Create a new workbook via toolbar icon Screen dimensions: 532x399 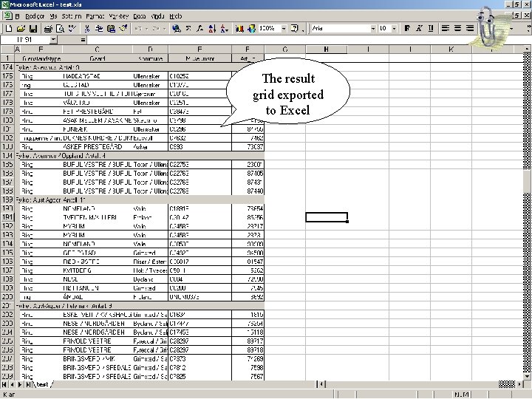pyautogui.click(x=9, y=29)
